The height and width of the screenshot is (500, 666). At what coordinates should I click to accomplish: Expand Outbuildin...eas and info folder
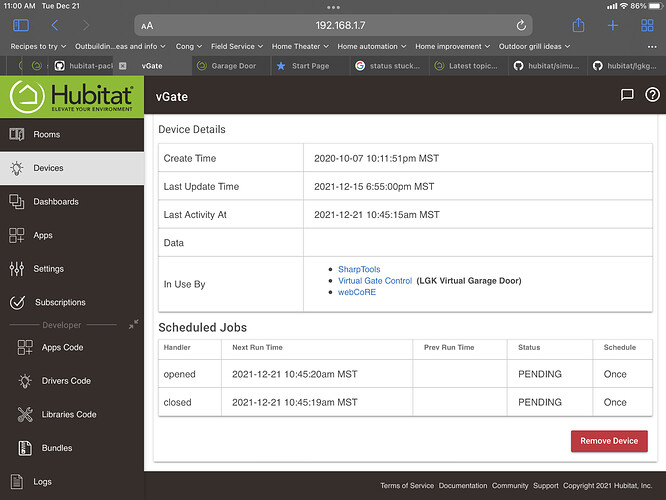[120, 46]
